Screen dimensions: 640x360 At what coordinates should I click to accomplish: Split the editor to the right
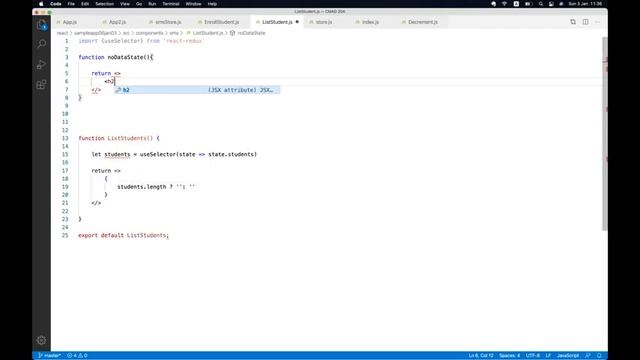tap(585, 22)
